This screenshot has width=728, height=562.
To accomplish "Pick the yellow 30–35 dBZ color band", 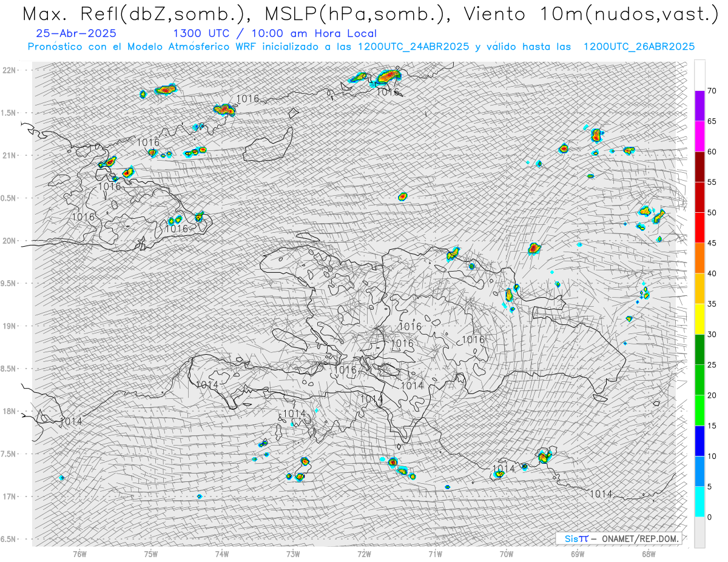I will pyautogui.click(x=699, y=319).
